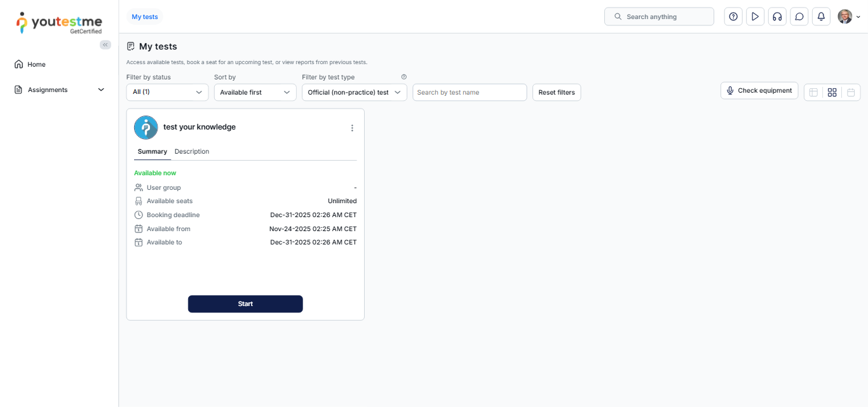
Task: Switch to list table view
Action: pyautogui.click(x=813, y=92)
